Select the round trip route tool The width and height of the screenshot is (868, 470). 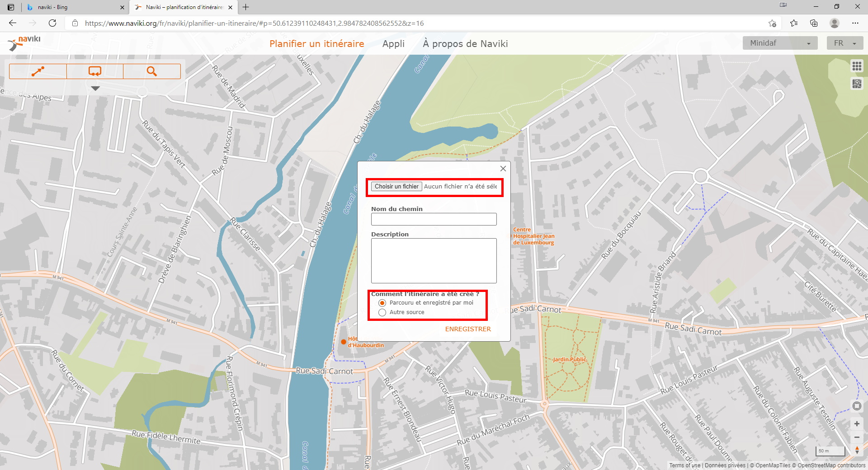pyautogui.click(x=95, y=71)
